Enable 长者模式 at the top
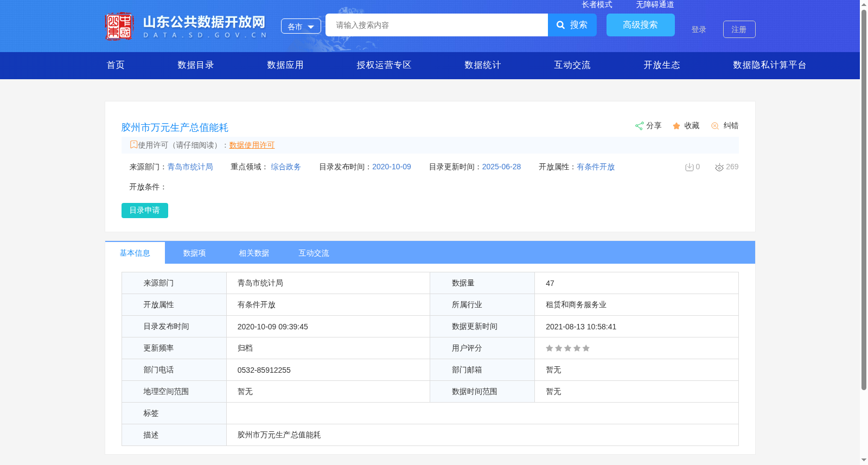The width and height of the screenshot is (868, 465). [597, 4]
